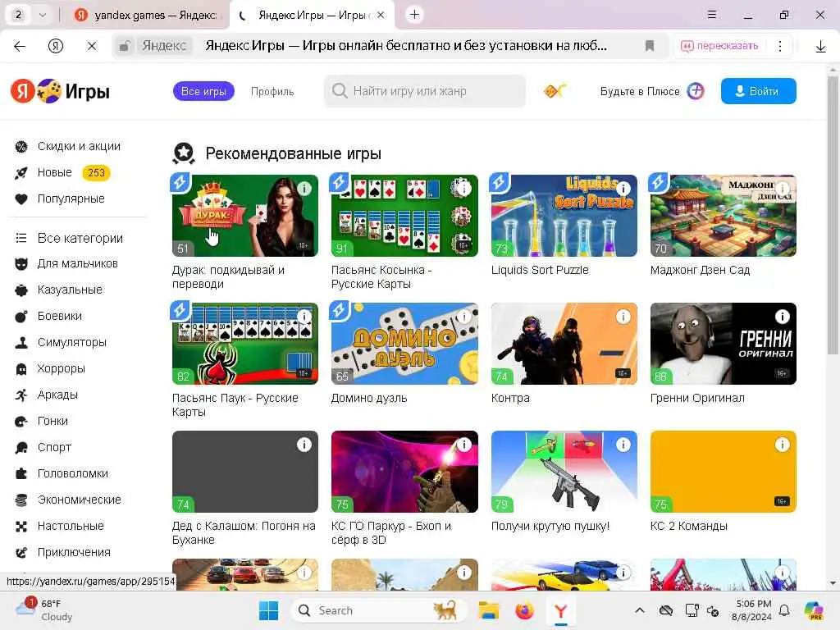Focus the Найти игру или жанр search field
Screen dimensions: 840x630
[x=425, y=91]
